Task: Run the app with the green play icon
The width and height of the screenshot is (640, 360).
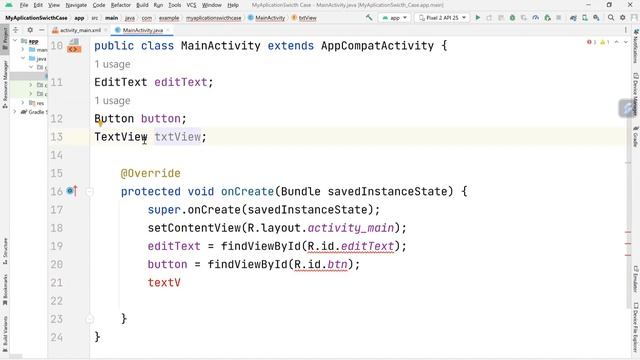Action: click(478, 18)
